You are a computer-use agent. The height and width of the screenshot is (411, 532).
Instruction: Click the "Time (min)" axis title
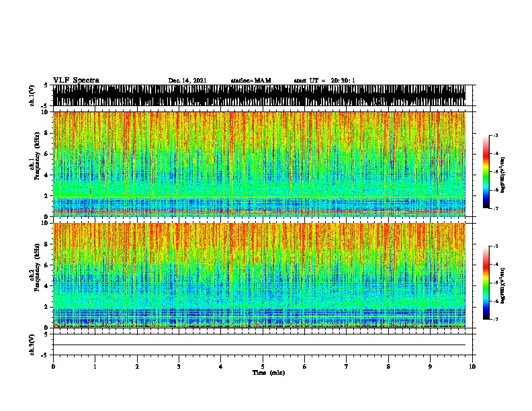[269, 373]
